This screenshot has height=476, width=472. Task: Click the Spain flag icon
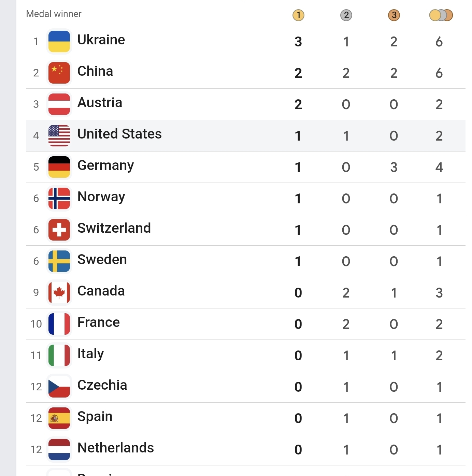[x=59, y=418]
